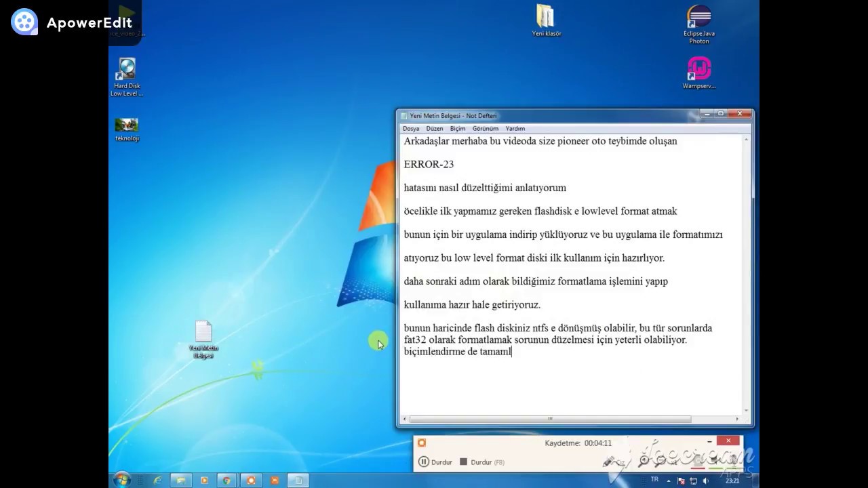Switch to the Notepad taskbar button
Viewport: 868px width, 488px height.
[x=298, y=480]
